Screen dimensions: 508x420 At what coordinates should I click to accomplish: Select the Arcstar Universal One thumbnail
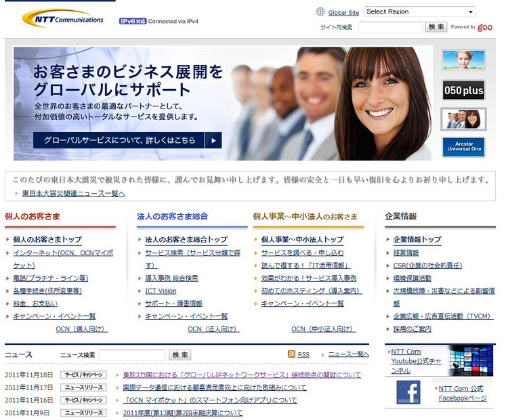[463, 147]
